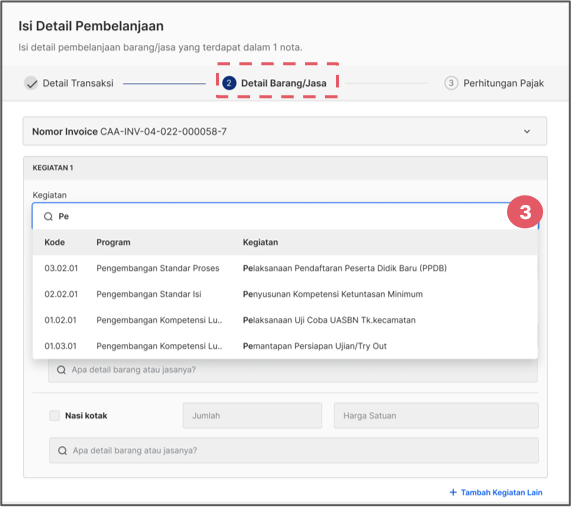The image size is (571, 507).
Task: Click Pengembangan Standar Proses program cell
Action: pos(158,268)
